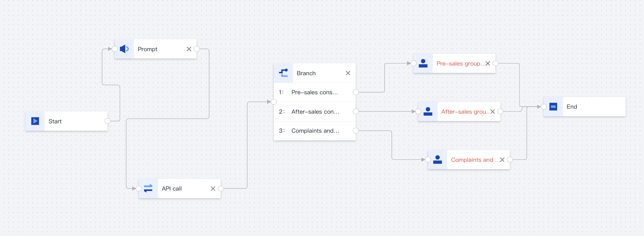Click the End node icon
The image size is (644, 236).
(x=553, y=106)
